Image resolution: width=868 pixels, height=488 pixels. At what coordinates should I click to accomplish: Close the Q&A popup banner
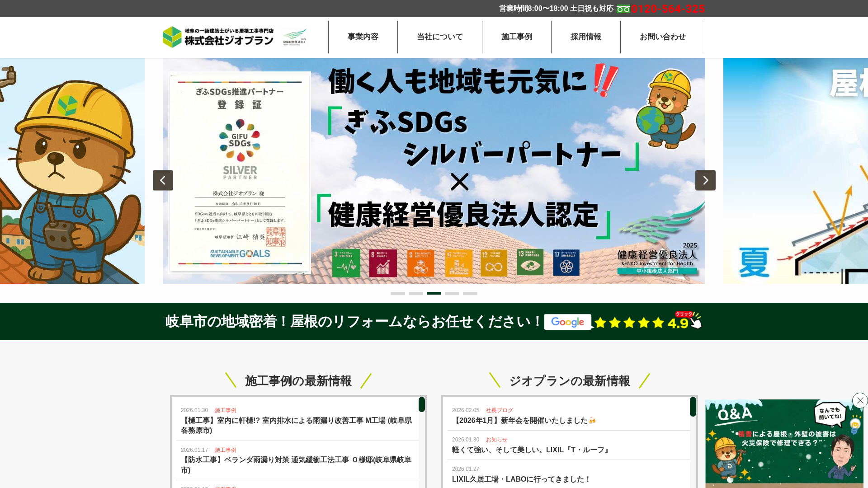point(859,400)
